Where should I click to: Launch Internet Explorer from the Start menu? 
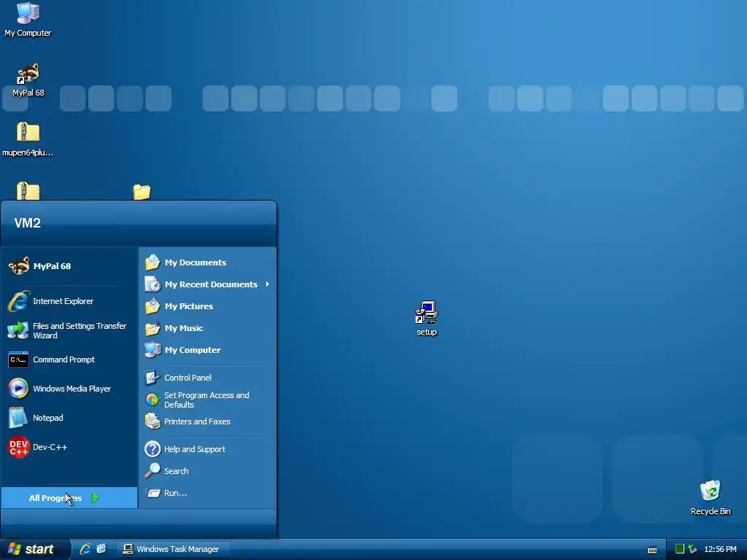pyautogui.click(x=69, y=301)
